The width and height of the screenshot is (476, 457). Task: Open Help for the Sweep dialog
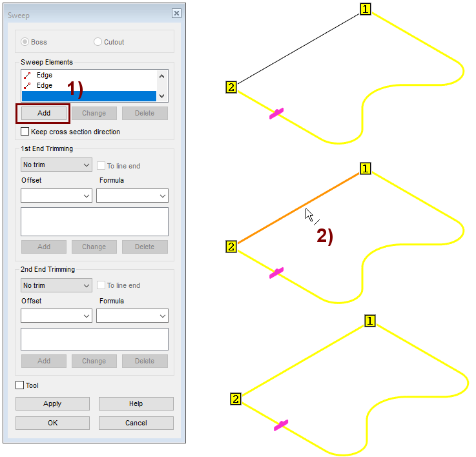pyautogui.click(x=136, y=403)
